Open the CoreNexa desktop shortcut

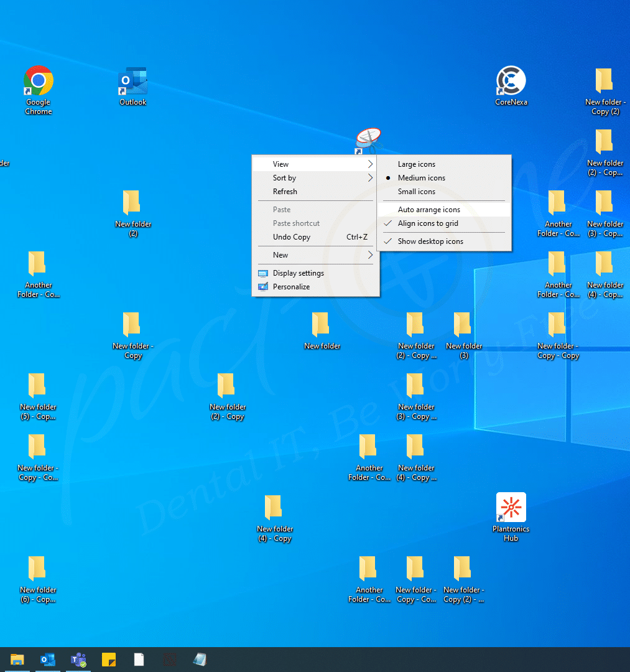511,81
